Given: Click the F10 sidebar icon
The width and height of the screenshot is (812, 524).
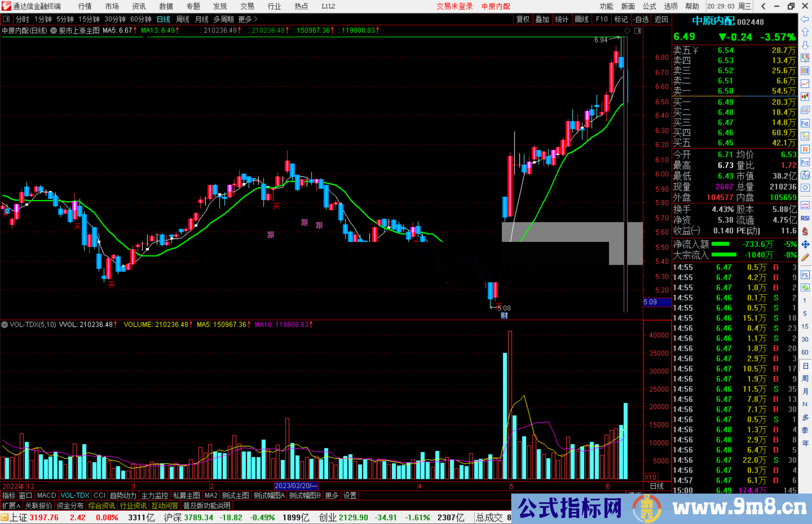Looking at the screenshot, I should tap(805, 123).
